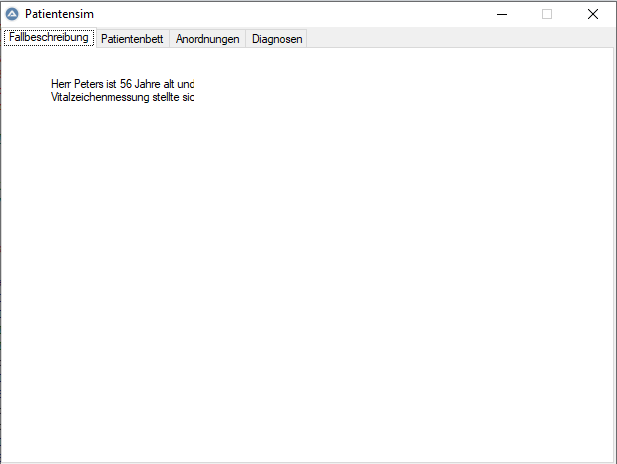This screenshot has height=464, width=617.
Task: Click the Patientensim app icon in title bar
Action: click(12, 14)
